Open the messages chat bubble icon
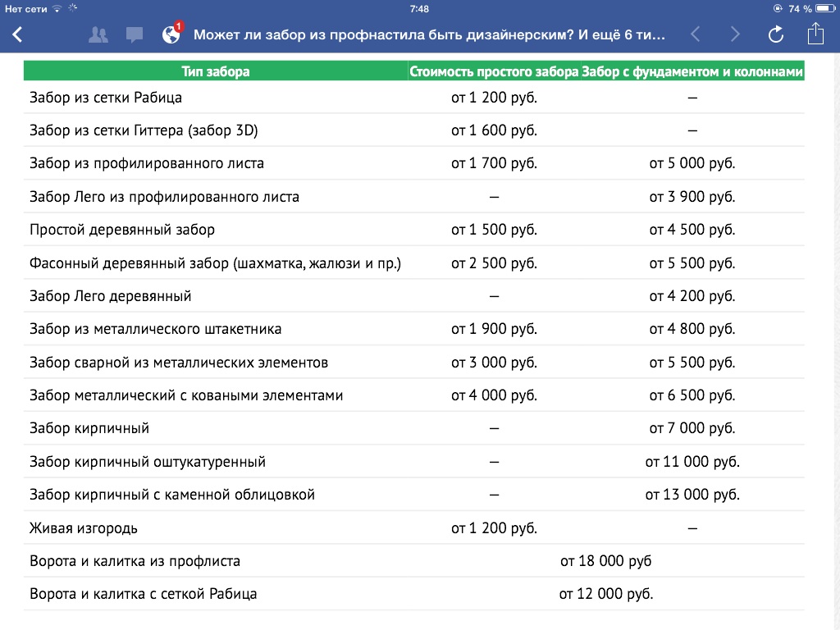840x630 pixels. [x=135, y=35]
